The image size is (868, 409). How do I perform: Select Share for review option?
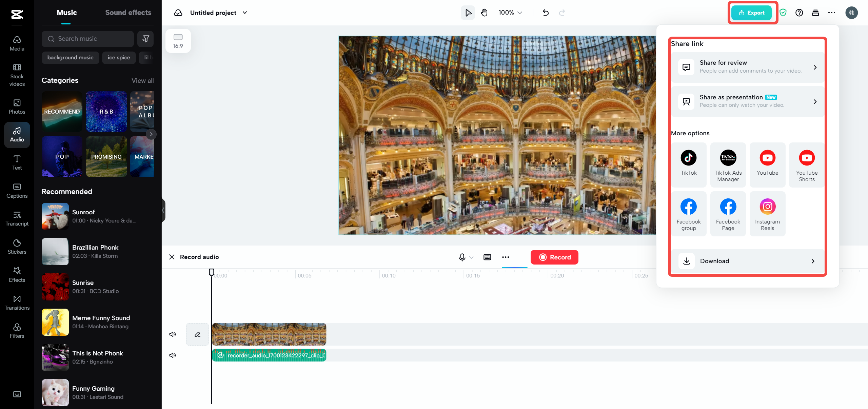(748, 67)
